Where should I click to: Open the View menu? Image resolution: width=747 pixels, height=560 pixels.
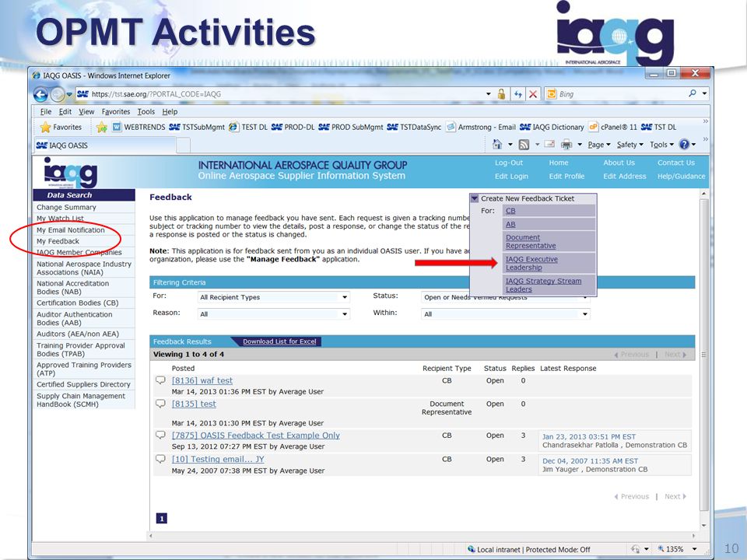point(86,111)
